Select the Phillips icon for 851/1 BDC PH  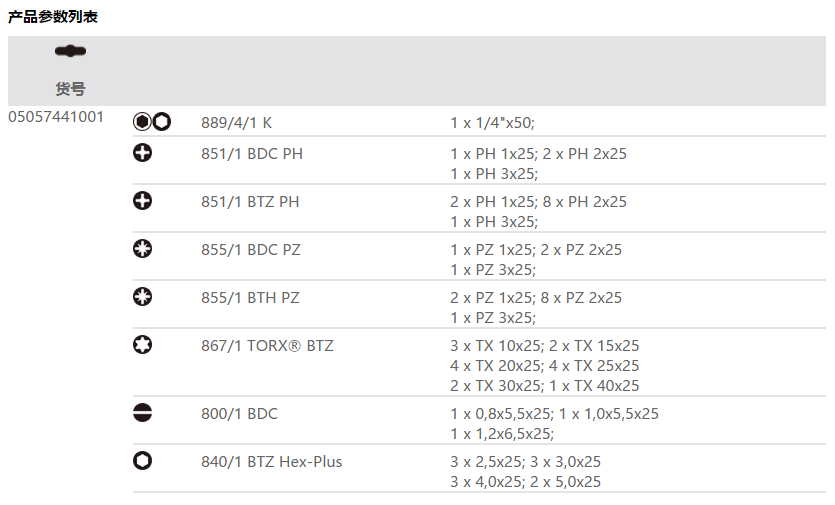coord(143,153)
